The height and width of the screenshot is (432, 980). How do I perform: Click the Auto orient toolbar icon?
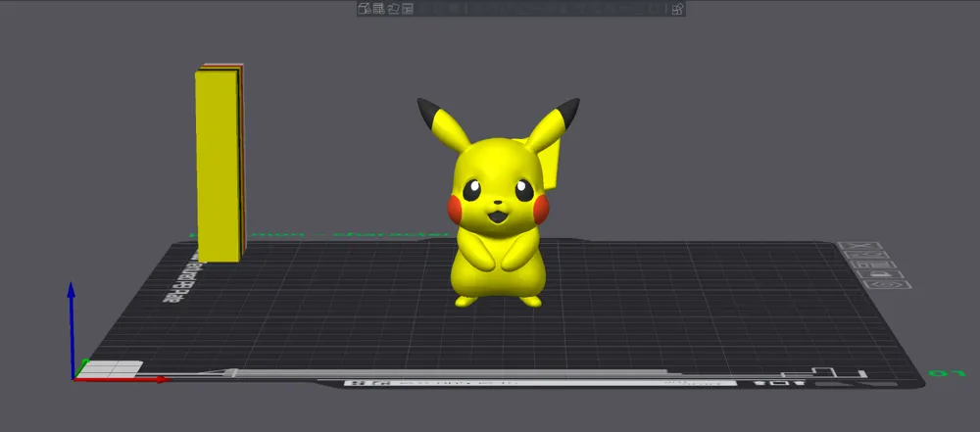click(394, 9)
